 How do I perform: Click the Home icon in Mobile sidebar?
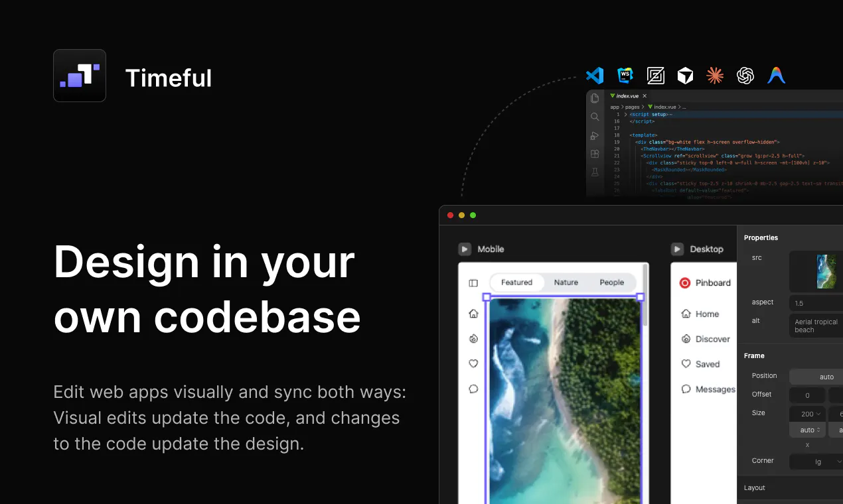(x=473, y=314)
